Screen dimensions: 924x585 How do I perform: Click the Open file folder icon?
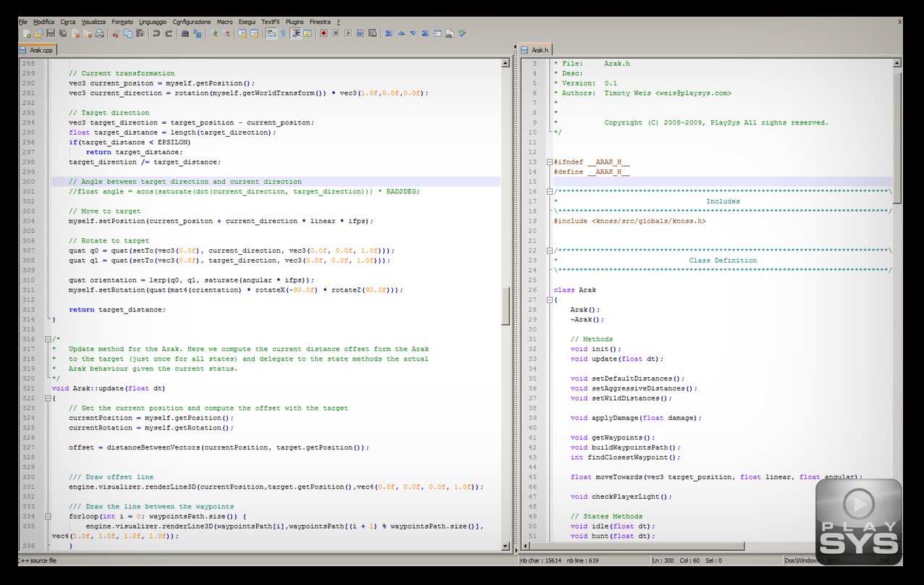tap(38, 33)
